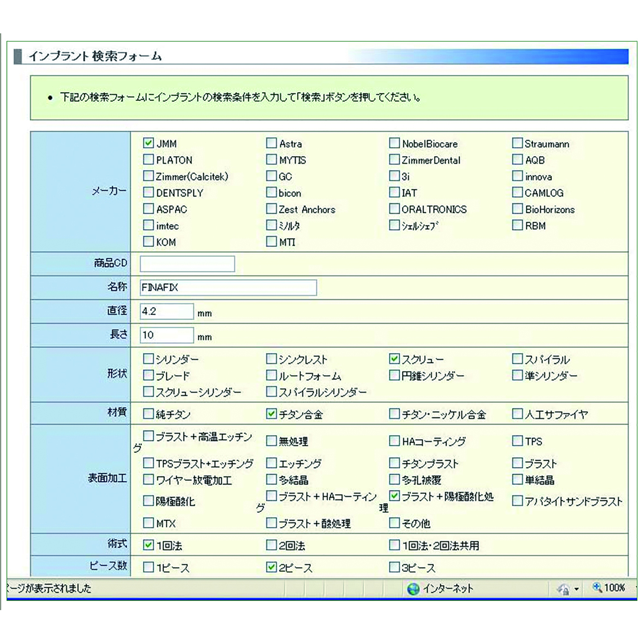Screen dimensions: 644x644
Task: Check the ORALTRONICS checkbox
Action: [394, 209]
